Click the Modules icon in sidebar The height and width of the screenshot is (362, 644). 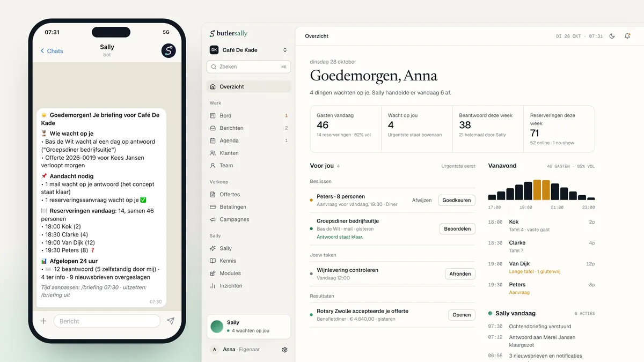[x=213, y=274]
